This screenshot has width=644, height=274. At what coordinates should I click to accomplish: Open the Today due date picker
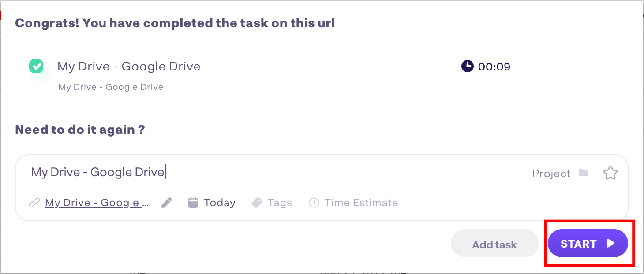coord(220,203)
